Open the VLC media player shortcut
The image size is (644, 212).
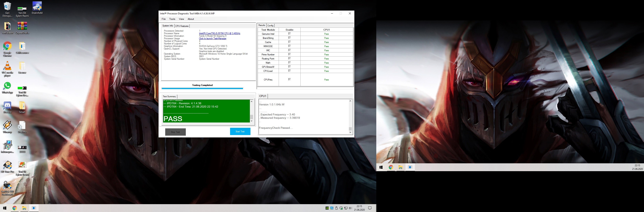pyautogui.click(x=7, y=66)
